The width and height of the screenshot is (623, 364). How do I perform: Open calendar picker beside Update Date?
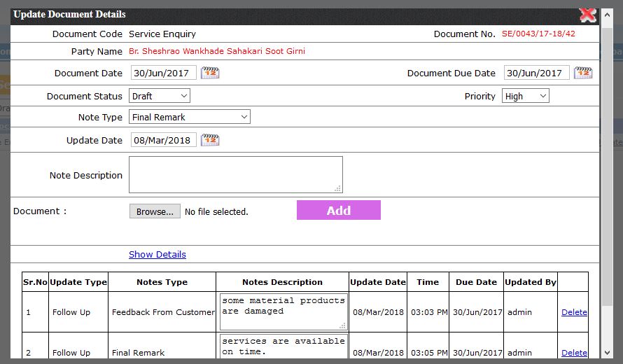pos(210,140)
